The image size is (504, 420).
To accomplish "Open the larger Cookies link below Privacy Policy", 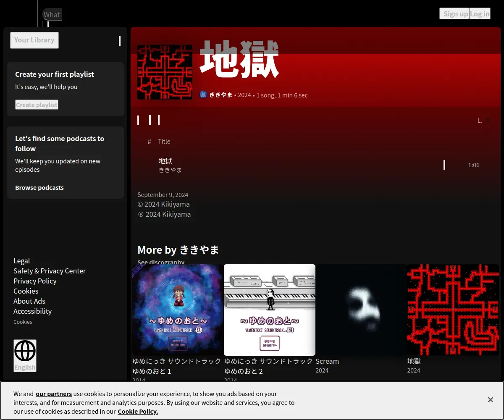I will click(x=26, y=291).
